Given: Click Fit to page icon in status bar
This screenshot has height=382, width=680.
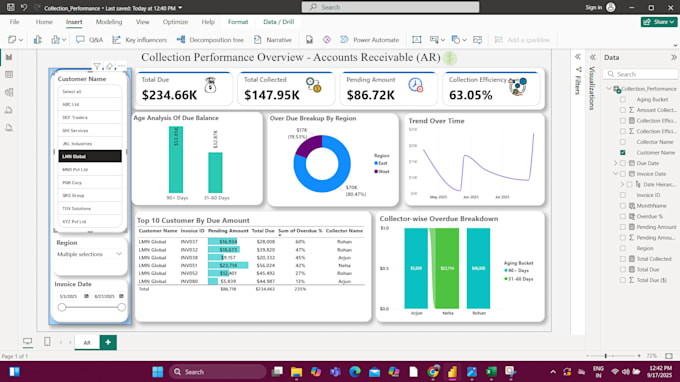Looking at the screenshot, I should 669,356.
